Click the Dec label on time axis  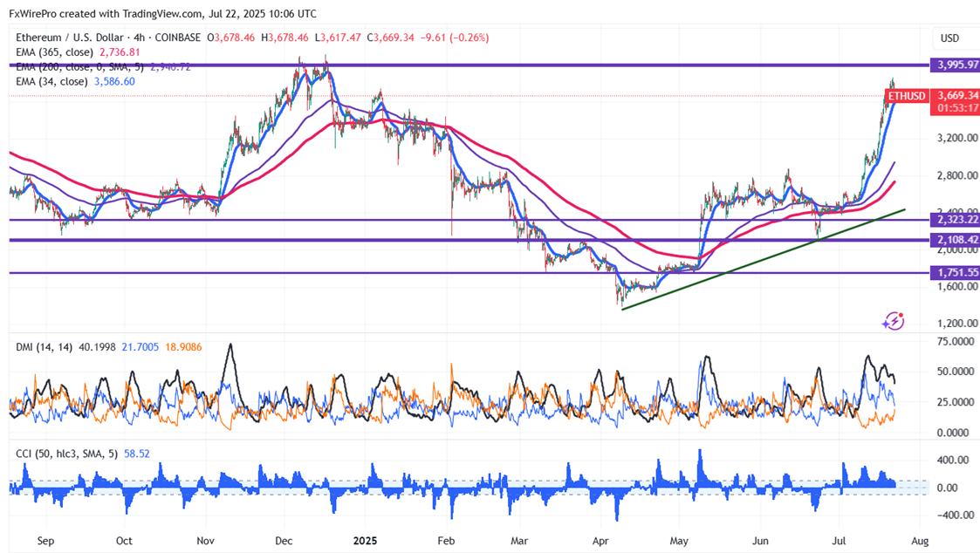pyautogui.click(x=284, y=541)
